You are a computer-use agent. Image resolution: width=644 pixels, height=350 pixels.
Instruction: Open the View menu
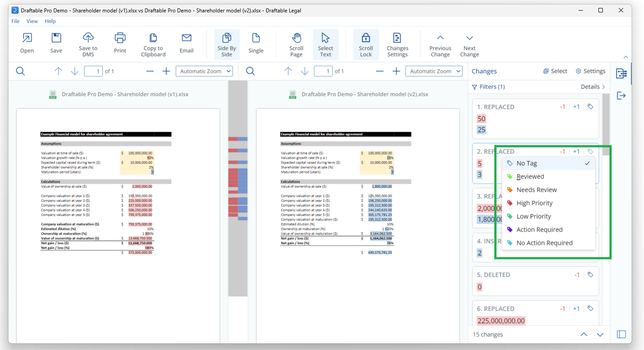pos(32,21)
